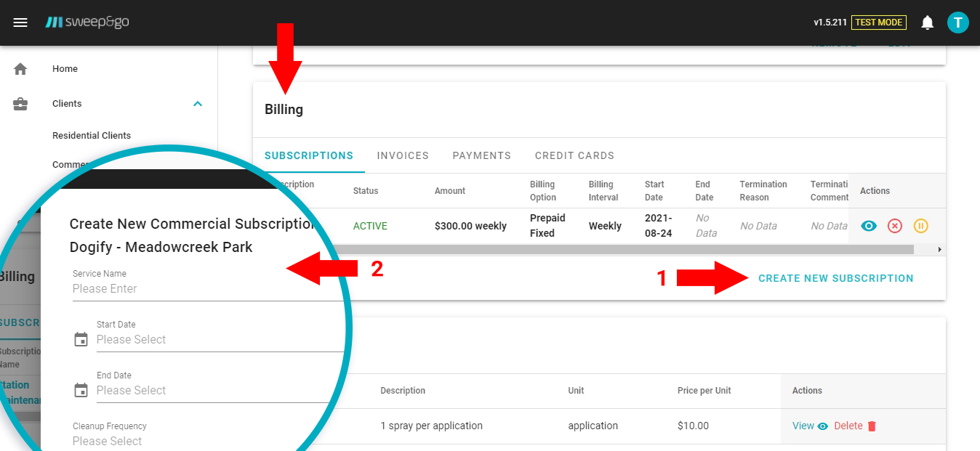
Task: Open the Credit Cards tab
Action: (x=574, y=155)
